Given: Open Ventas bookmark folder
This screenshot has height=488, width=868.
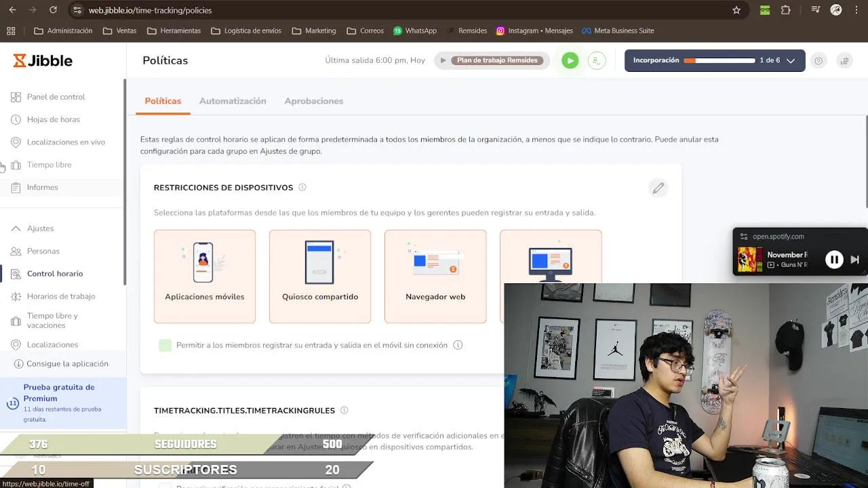Looking at the screenshot, I should tap(119, 30).
